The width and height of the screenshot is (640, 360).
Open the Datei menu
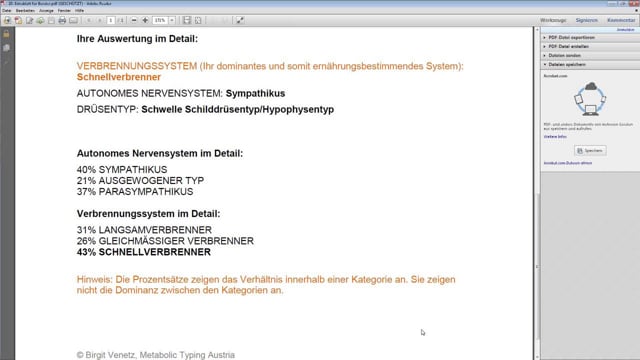click(x=7, y=11)
